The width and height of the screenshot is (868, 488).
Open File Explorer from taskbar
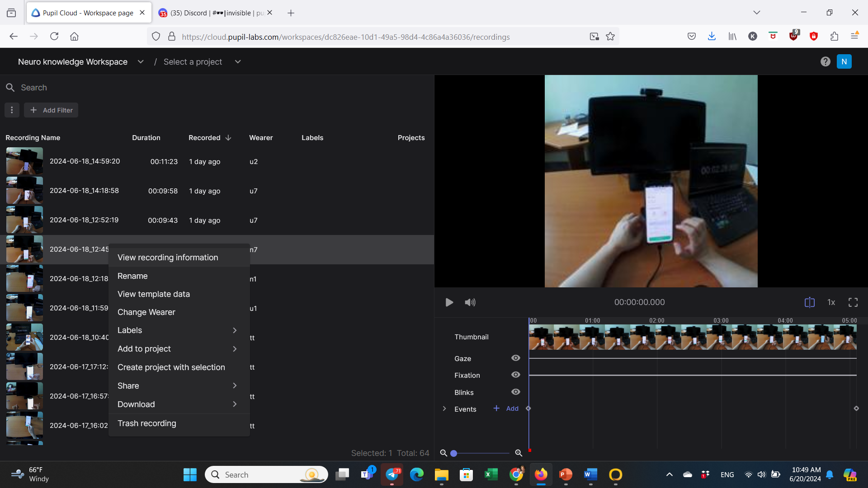click(441, 474)
